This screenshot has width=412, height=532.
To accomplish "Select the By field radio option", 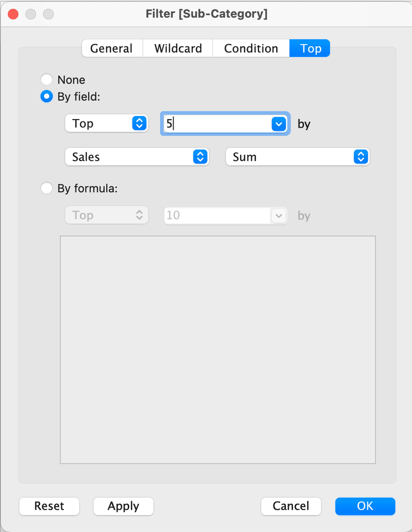I will (x=47, y=97).
